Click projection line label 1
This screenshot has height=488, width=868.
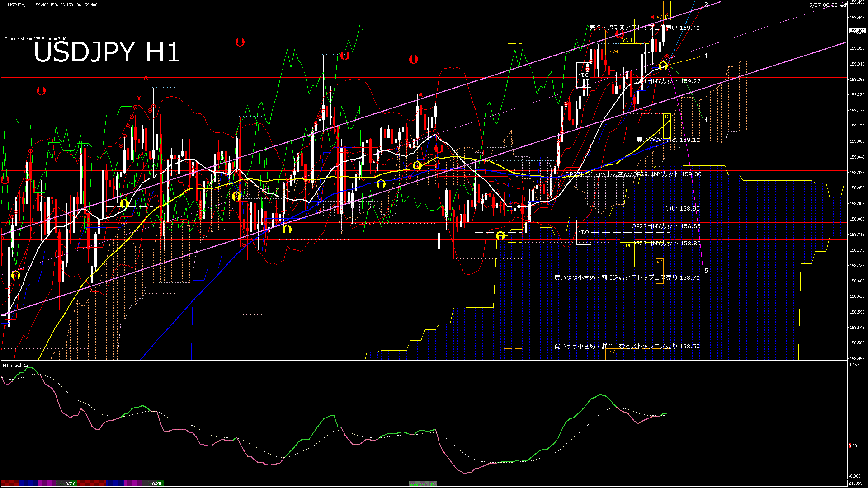pyautogui.click(x=706, y=56)
